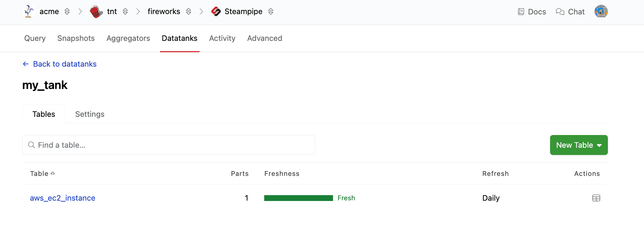
Task: Expand the fireworks switcher chevrons
Action: tap(189, 12)
